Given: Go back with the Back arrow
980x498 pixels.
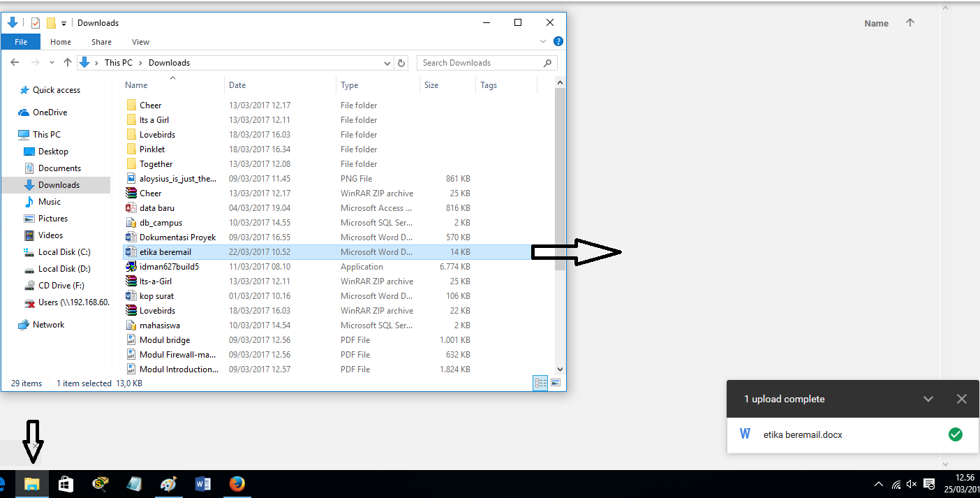Looking at the screenshot, I should tap(15, 63).
